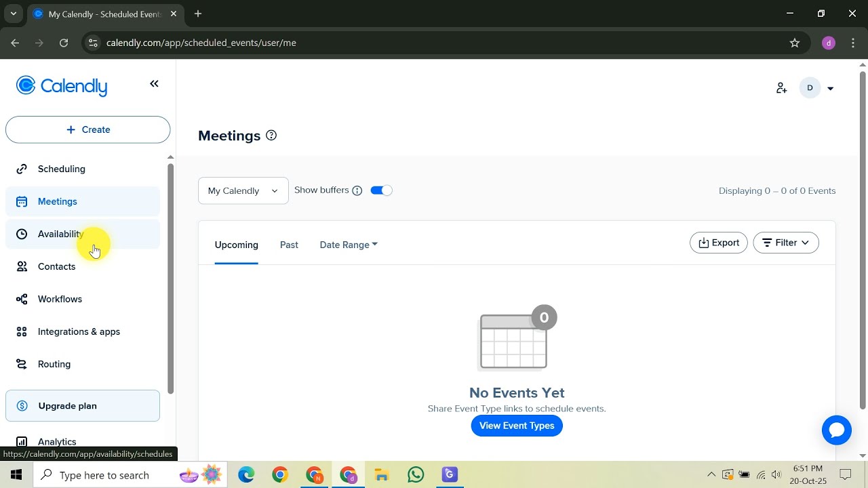The height and width of the screenshot is (488, 868).
Task: Toggle the Show buffers switch
Action: coord(381,190)
